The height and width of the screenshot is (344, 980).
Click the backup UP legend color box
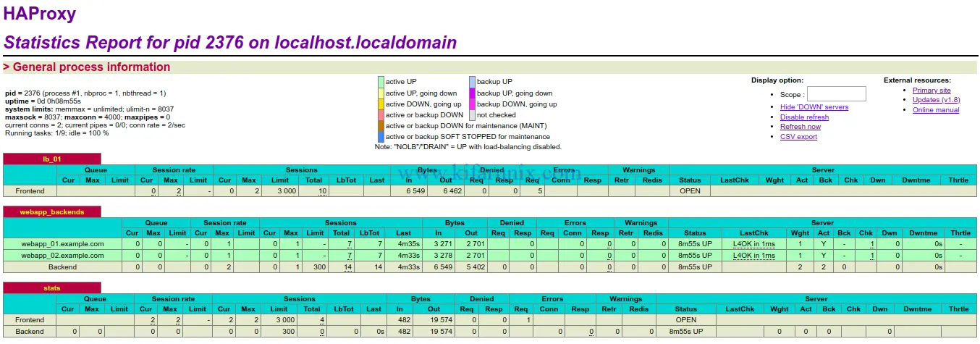472,83
